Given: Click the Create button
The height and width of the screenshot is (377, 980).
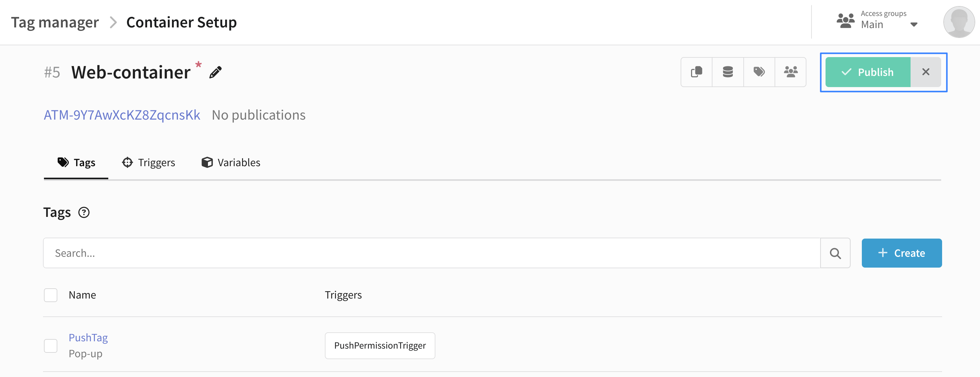Looking at the screenshot, I should tap(902, 253).
